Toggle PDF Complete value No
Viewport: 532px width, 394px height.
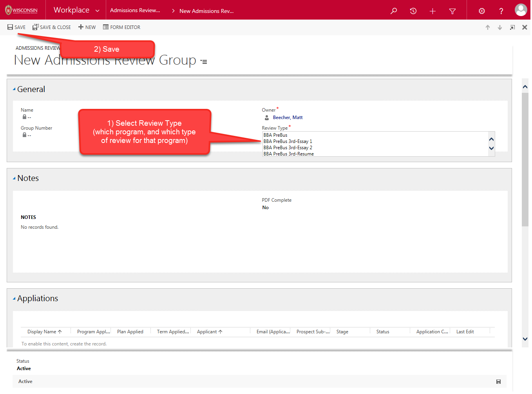click(266, 208)
